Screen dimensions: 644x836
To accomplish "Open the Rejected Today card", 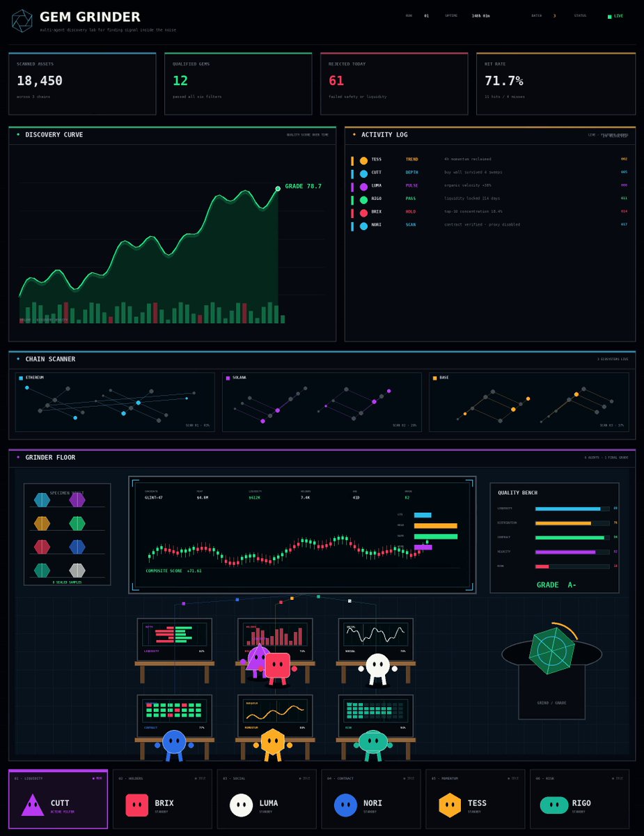I will [394, 84].
